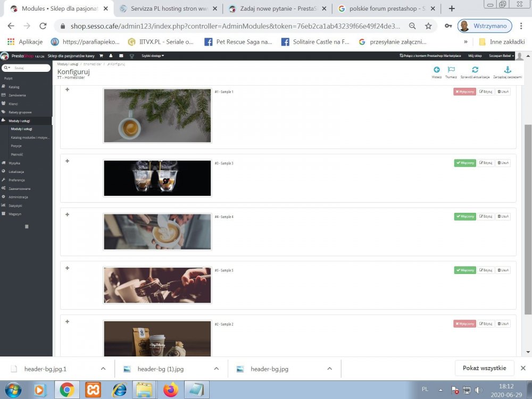532x399 pixels.
Task: Click Edytuj button for Sample 4
Action: coord(486,217)
